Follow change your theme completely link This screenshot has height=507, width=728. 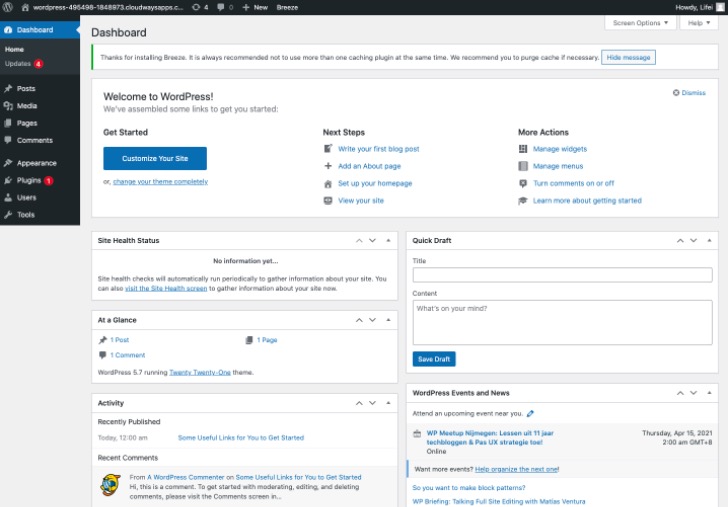point(160,182)
